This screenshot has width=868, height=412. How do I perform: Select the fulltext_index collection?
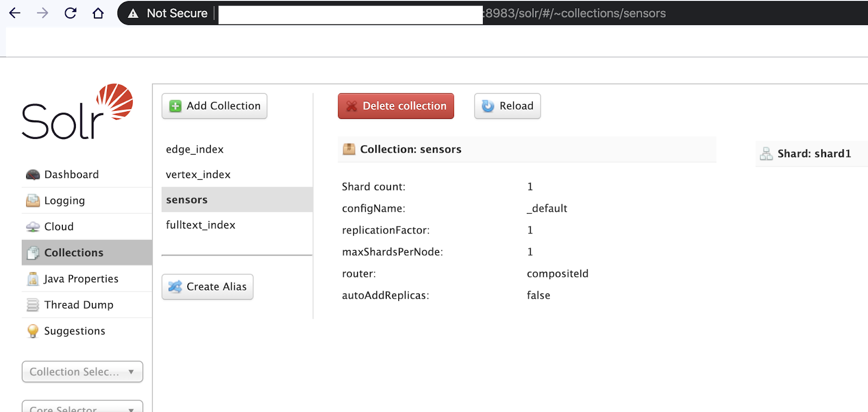pos(201,225)
